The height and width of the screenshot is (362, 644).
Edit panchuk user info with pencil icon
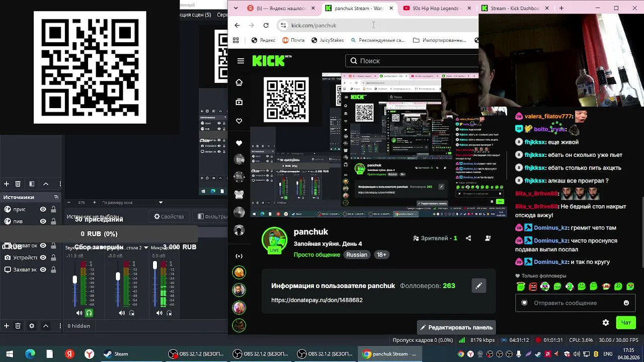tap(479, 286)
